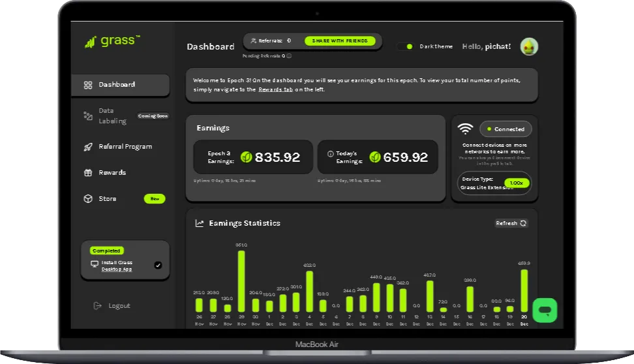Image resolution: width=634 pixels, height=364 pixels.
Task: Open the Dashboard menu item
Action: coord(121,85)
